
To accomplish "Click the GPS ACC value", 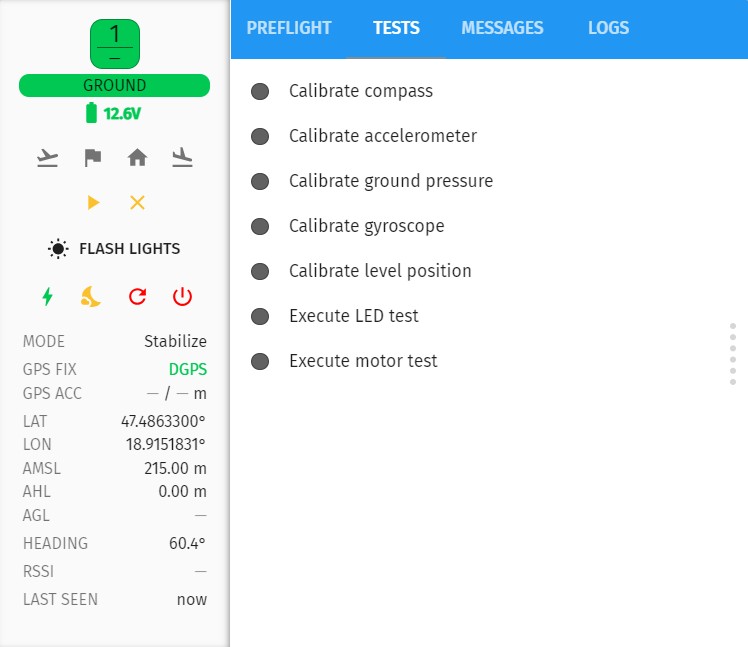I will 177,394.
